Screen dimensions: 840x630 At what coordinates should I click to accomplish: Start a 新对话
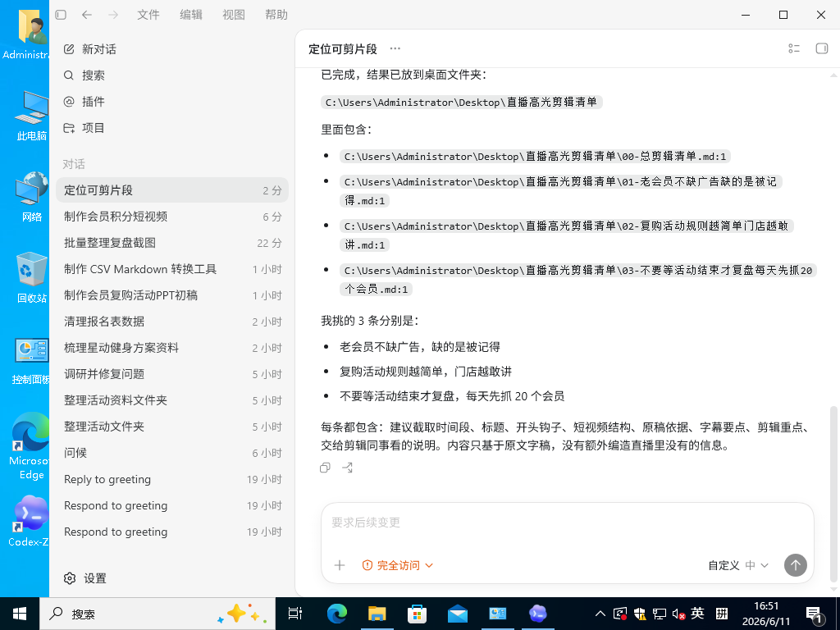[172, 49]
